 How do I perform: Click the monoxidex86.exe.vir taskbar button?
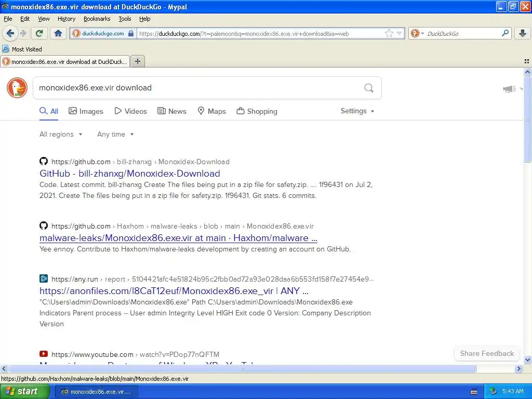point(97,392)
